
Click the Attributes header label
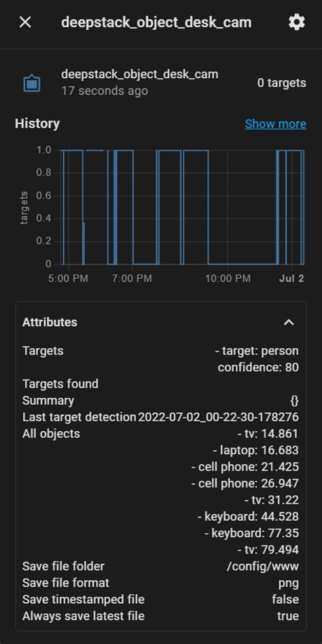(x=50, y=322)
